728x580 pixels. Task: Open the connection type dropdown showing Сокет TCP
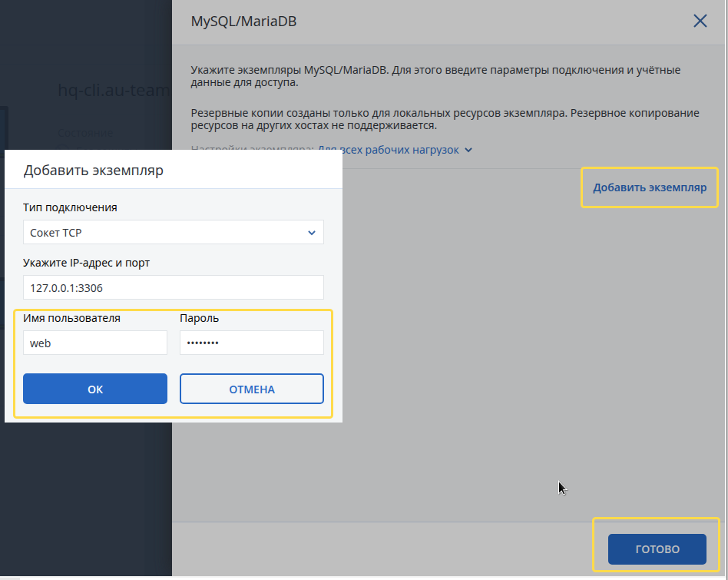pyautogui.click(x=174, y=232)
